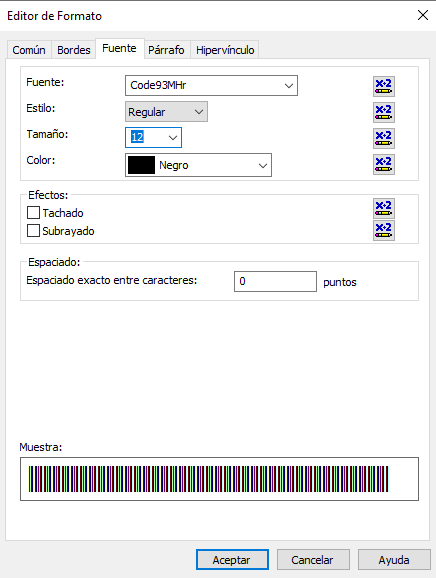Open formula editor for Subrayado
436x578 pixels.
click(384, 230)
